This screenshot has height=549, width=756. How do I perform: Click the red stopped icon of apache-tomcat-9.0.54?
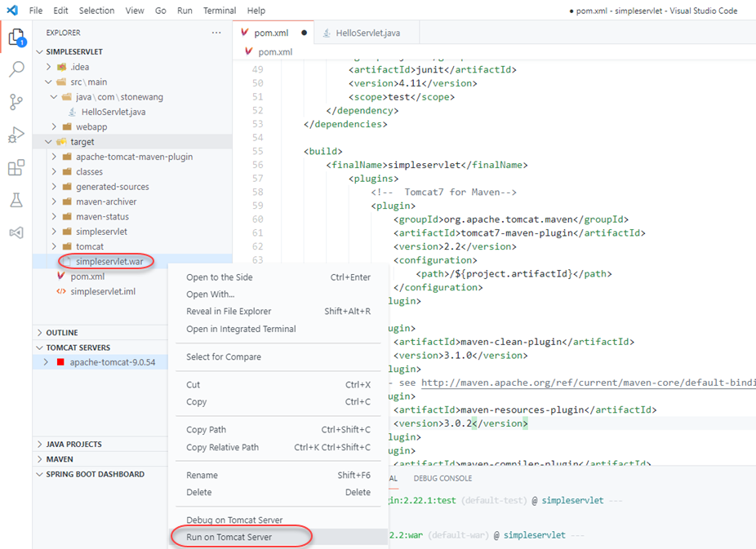coord(60,362)
